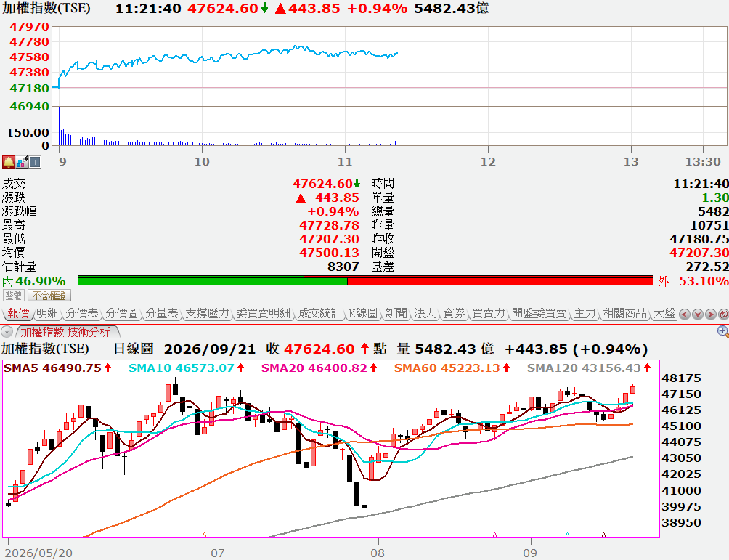Click the 最高 value 47728.78
This screenshot has width=729, height=560.
coord(329,226)
